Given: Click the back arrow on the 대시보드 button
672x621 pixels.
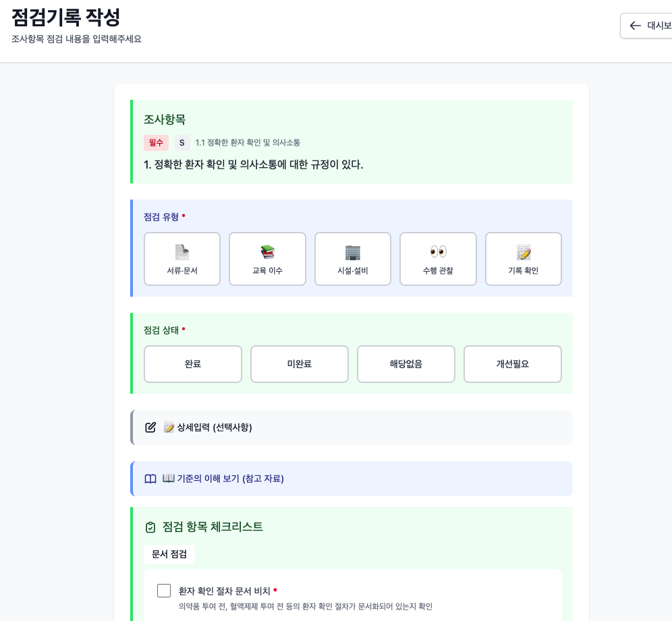Looking at the screenshot, I should point(635,25).
